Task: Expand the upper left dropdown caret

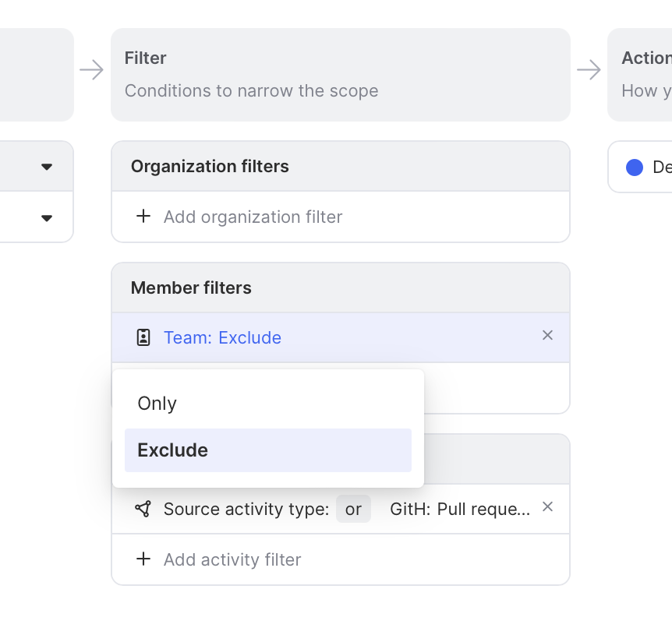Action: [x=47, y=167]
